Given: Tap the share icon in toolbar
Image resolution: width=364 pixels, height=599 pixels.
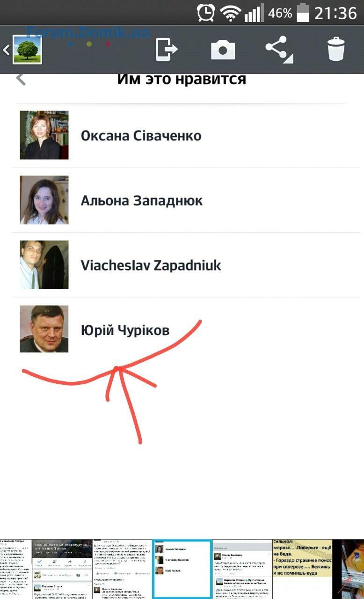Looking at the screenshot, I should click(279, 50).
